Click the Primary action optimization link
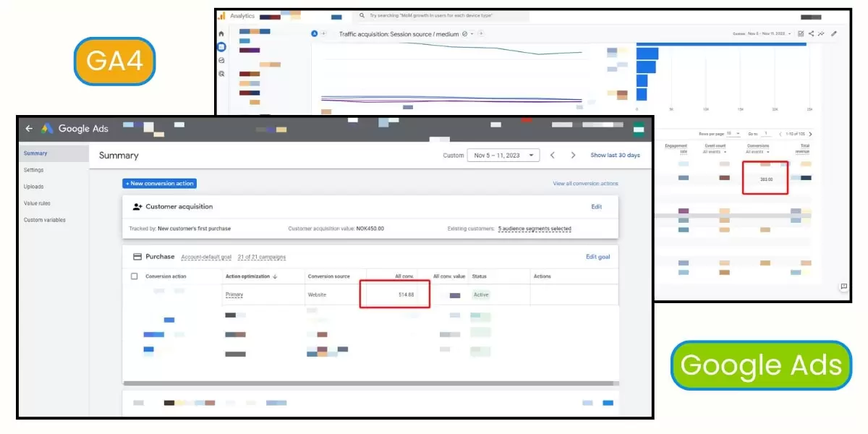 coord(234,294)
